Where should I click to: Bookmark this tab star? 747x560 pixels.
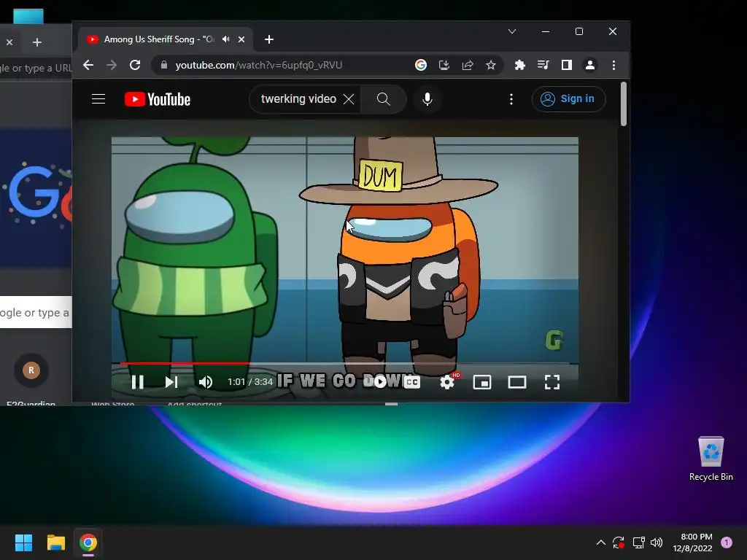(491, 65)
